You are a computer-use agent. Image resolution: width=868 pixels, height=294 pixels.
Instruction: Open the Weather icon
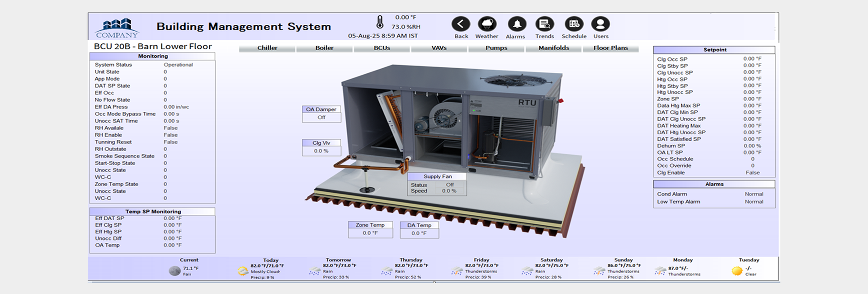487,24
